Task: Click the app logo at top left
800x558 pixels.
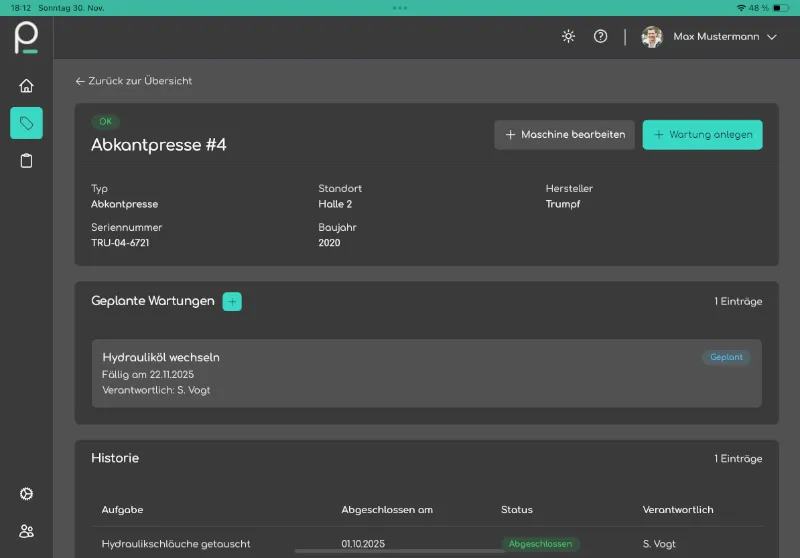Action: tap(26, 38)
